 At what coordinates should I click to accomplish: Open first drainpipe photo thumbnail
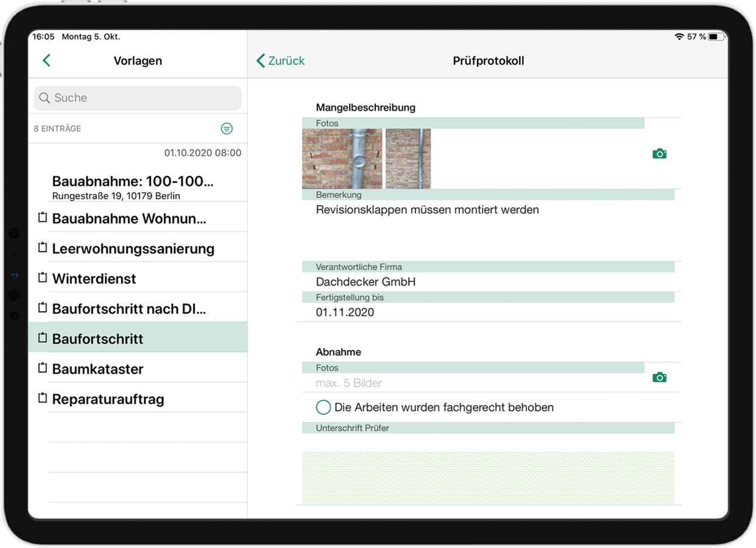click(x=342, y=158)
